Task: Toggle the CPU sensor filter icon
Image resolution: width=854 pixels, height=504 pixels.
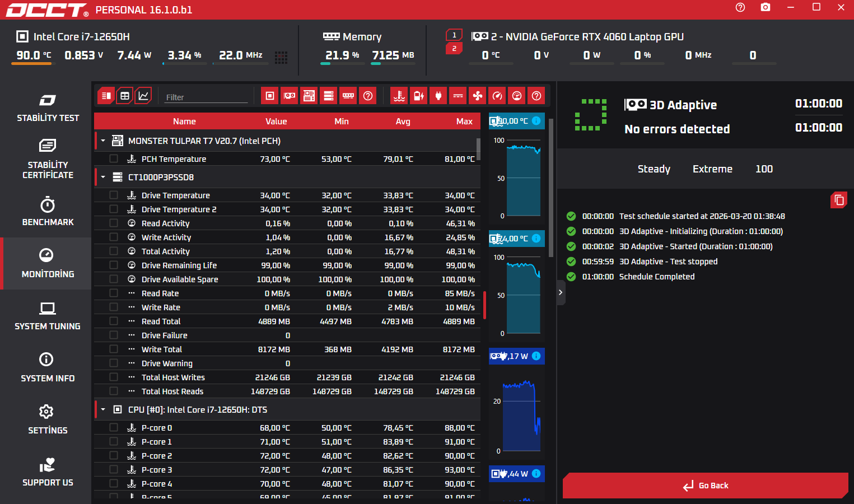Action: 270,96
